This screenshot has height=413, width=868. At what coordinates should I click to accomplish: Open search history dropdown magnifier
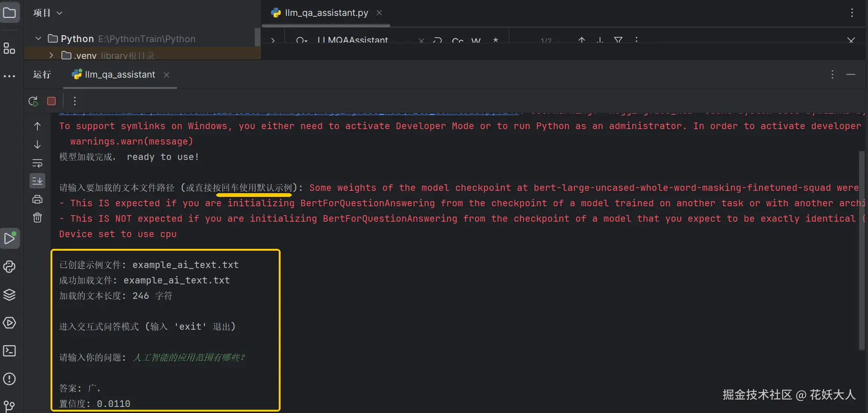(302, 41)
